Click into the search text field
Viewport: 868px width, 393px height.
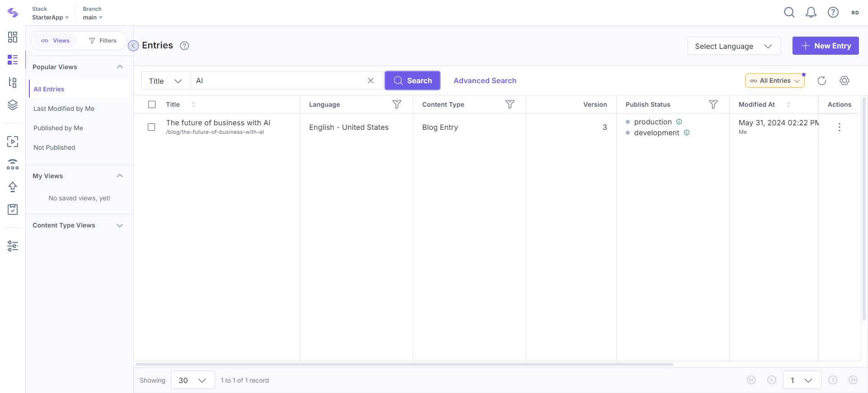(278, 80)
